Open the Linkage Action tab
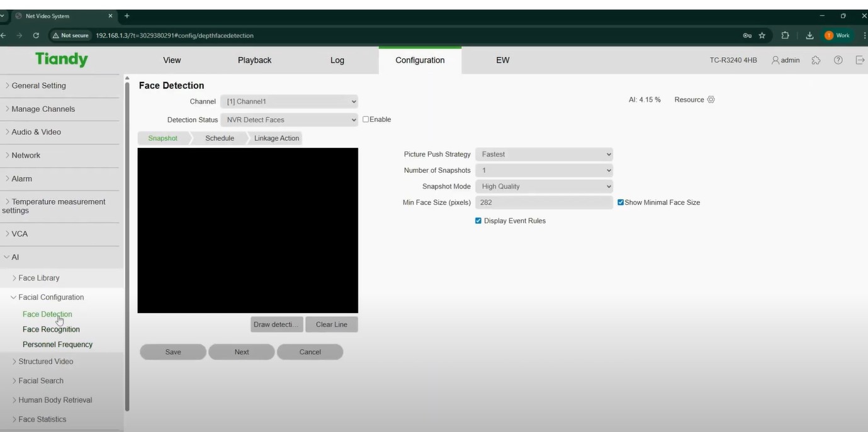The width and height of the screenshot is (868, 432). pos(276,138)
